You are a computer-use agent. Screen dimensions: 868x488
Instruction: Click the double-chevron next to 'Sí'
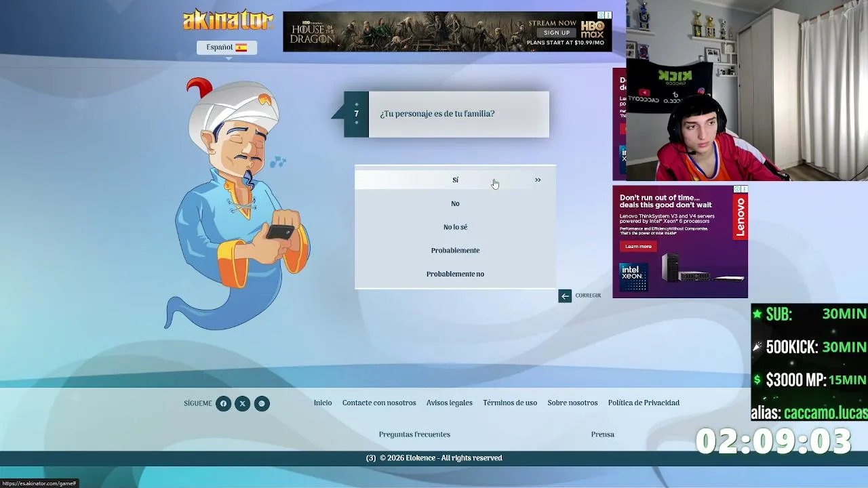[538, 180]
